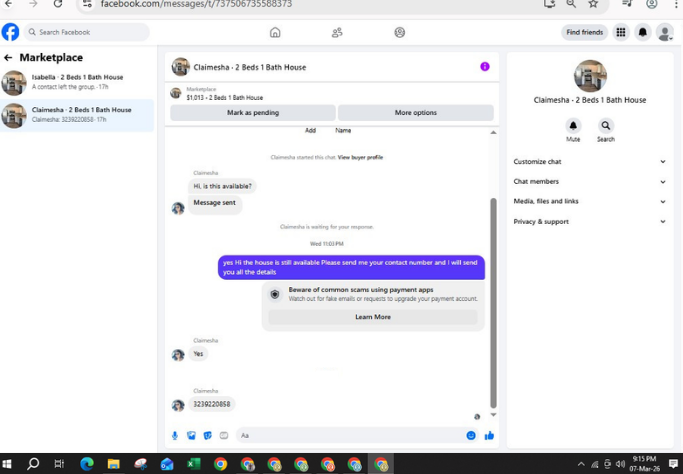
Task: Click Mark as pending button
Action: (x=253, y=112)
